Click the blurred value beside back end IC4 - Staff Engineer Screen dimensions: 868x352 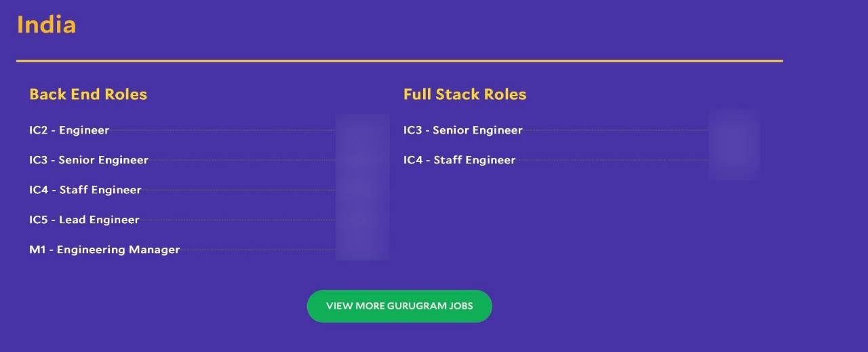pyautogui.click(x=362, y=190)
